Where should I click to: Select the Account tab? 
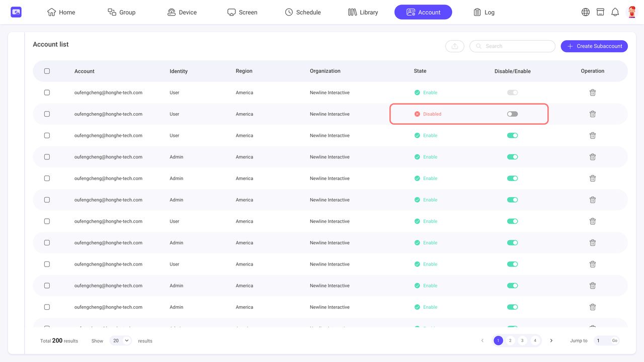point(423,12)
